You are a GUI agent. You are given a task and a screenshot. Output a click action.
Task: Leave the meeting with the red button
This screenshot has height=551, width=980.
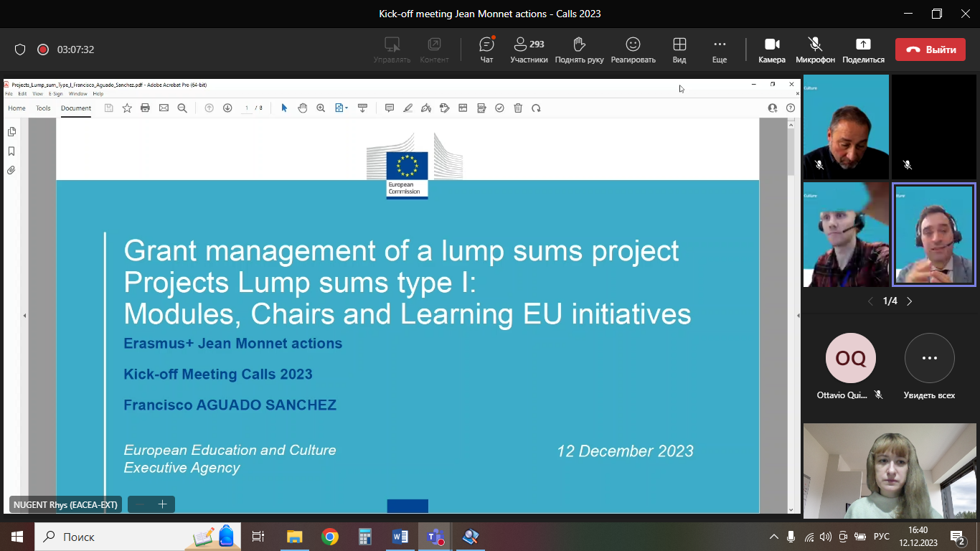click(930, 50)
